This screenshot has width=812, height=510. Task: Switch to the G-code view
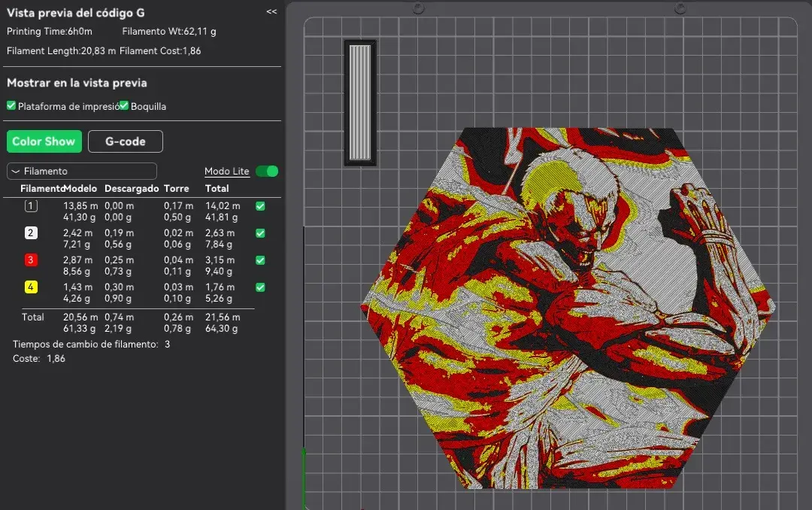coord(126,141)
